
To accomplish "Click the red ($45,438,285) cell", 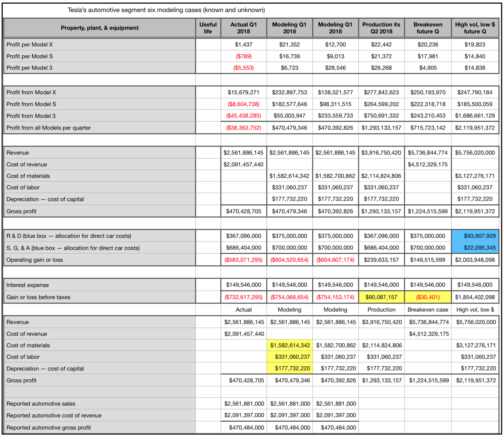I will 244,116.
